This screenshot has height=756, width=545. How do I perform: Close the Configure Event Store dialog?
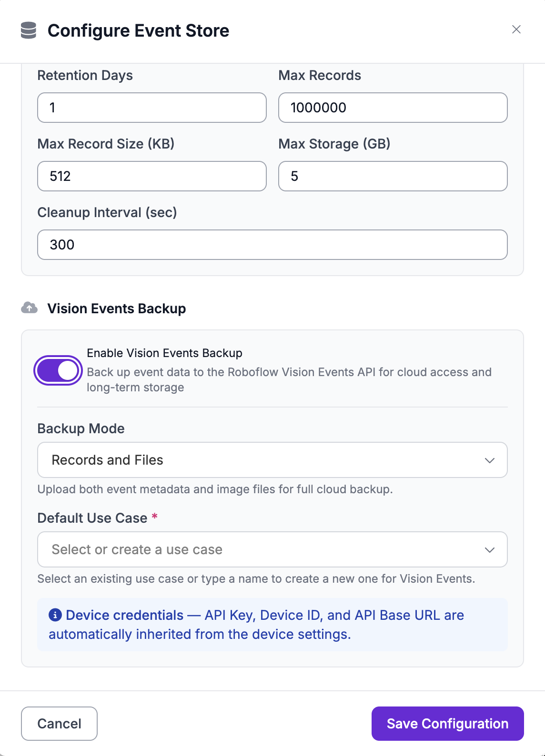(516, 30)
